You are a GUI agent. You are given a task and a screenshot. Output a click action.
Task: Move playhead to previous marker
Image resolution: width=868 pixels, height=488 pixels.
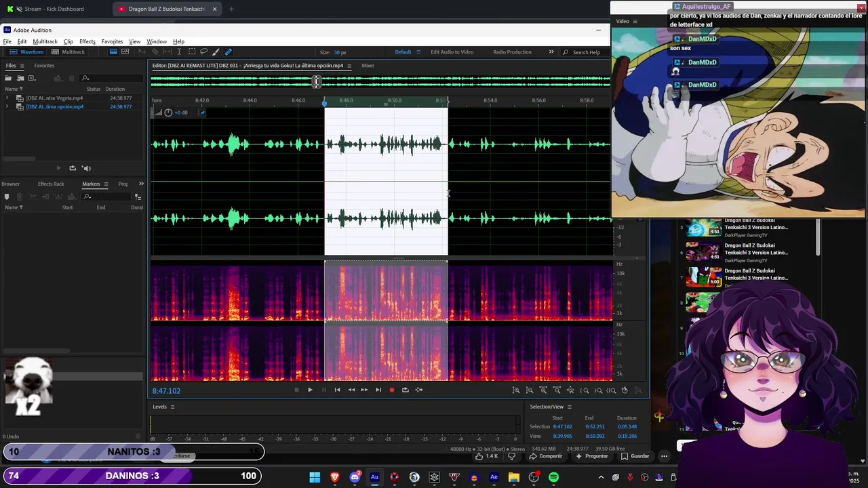click(337, 390)
